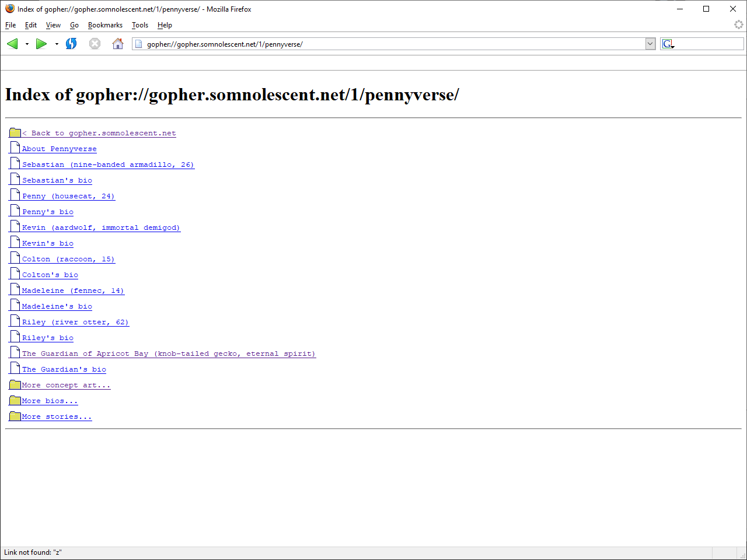Open the Back to gopher.somnolescent.net link

coord(99,133)
